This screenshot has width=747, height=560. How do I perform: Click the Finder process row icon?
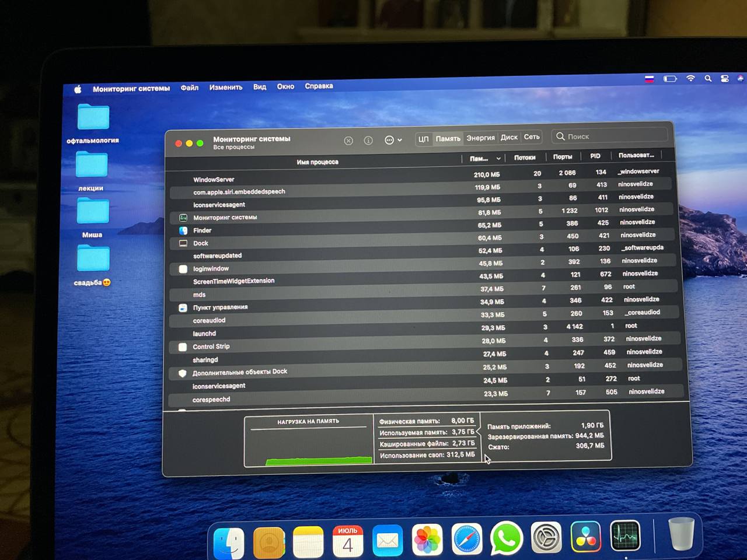click(x=183, y=230)
